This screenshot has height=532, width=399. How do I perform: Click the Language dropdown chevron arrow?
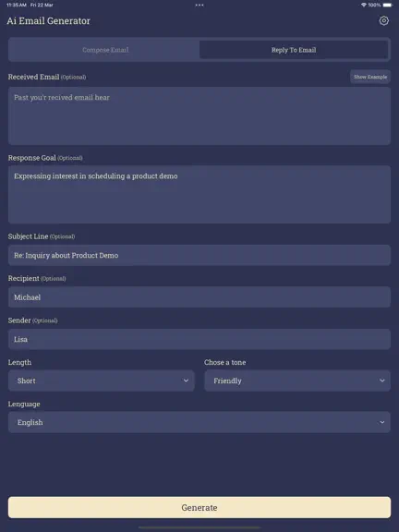click(x=382, y=422)
